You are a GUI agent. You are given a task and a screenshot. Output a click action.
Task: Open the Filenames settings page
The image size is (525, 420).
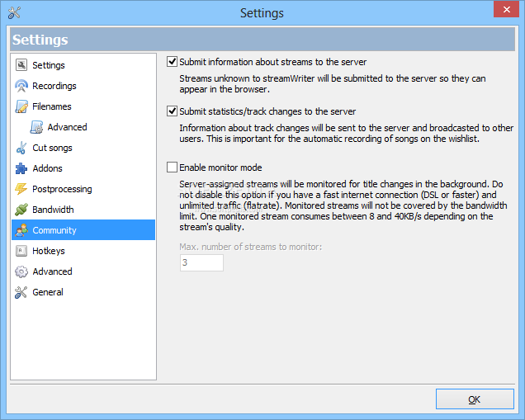tap(52, 106)
